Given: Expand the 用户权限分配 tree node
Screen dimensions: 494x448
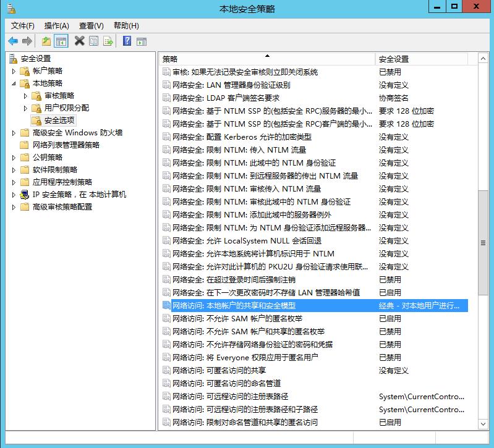Looking at the screenshot, I should pyautogui.click(x=25, y=108).
